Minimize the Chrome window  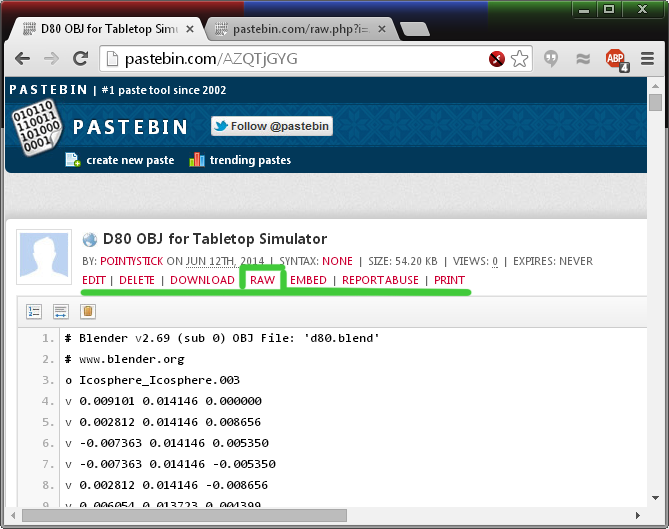[x=584, y=9]
